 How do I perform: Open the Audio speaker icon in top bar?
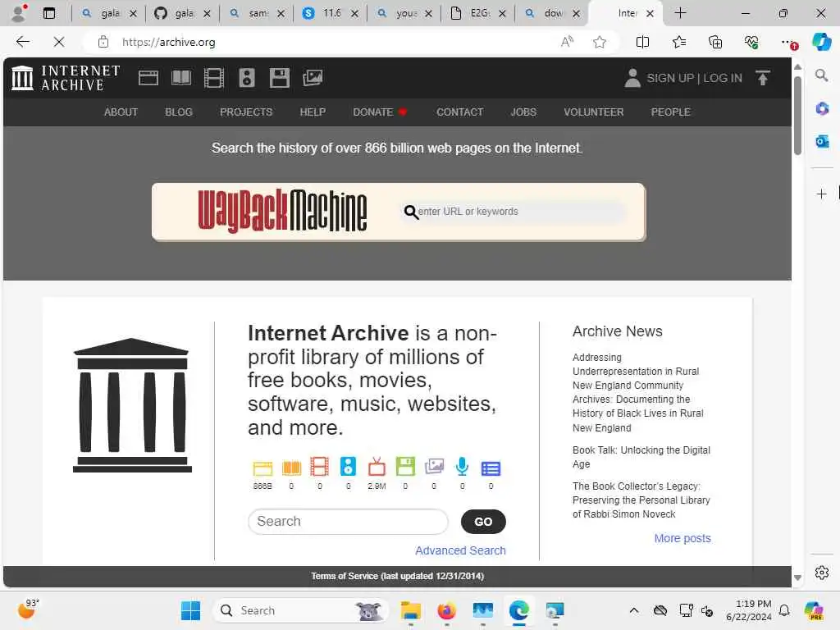coord(246,78)
